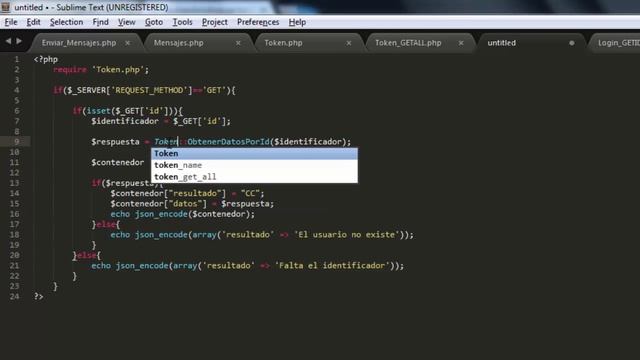Screen dimensions: 640x360
Task: Open the Selection menu
Action: coord(67,22)
